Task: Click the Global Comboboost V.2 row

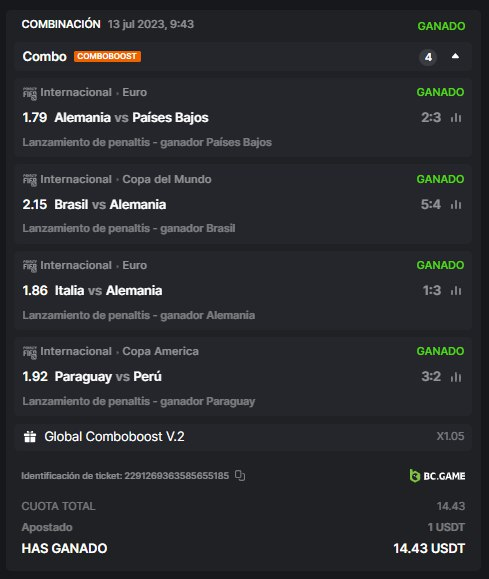Action: pyautogui.click(x=243, y=437)
